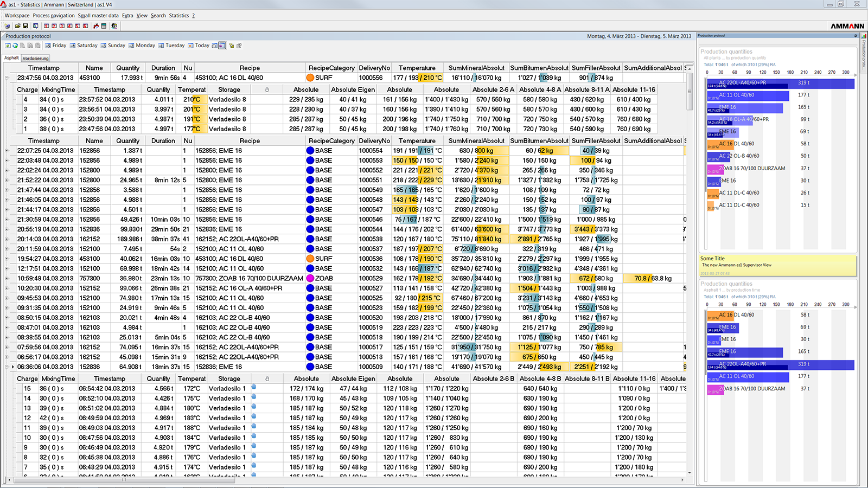Refresh the production protocol with circular arrows icon
This screenshot has height=488, width=868.
15,46
